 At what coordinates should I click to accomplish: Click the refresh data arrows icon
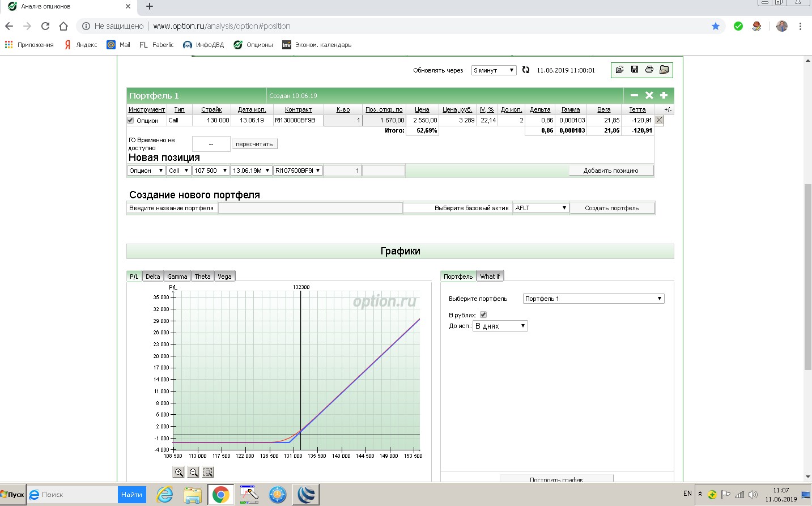pos(526,70)
